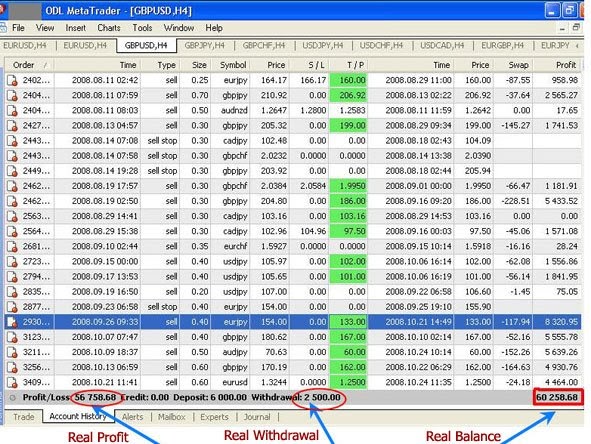Image resolution: width=591 pixels, height=444 pixels.
Task: Open the File menu
Action: 18,28
